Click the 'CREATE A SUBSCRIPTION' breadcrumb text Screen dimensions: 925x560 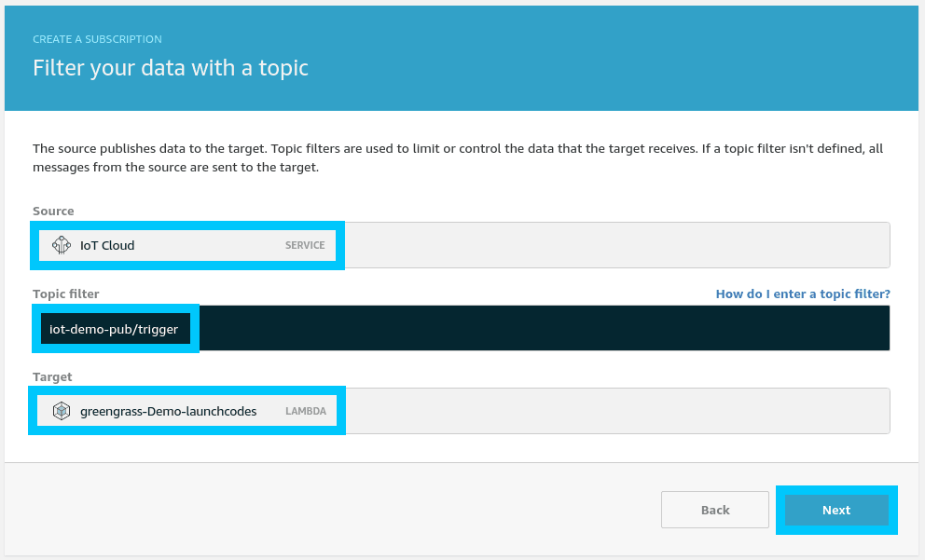pyautogui.click(x=97, y=39)
